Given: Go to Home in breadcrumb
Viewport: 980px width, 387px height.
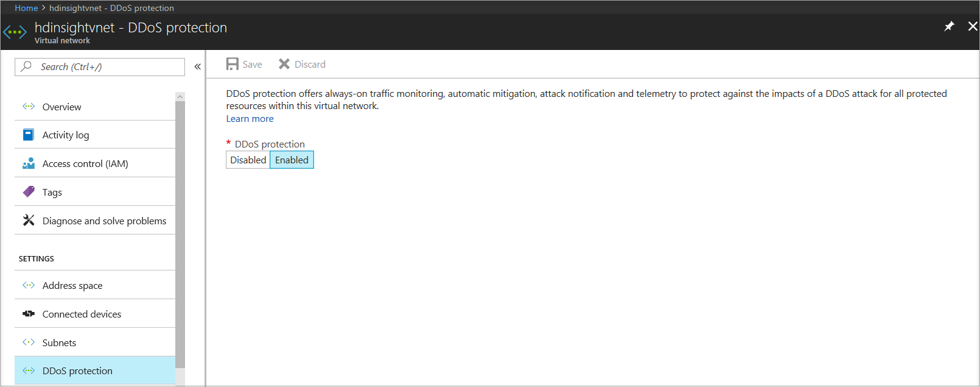Looking at the screenshot, I should pos(26,8).
